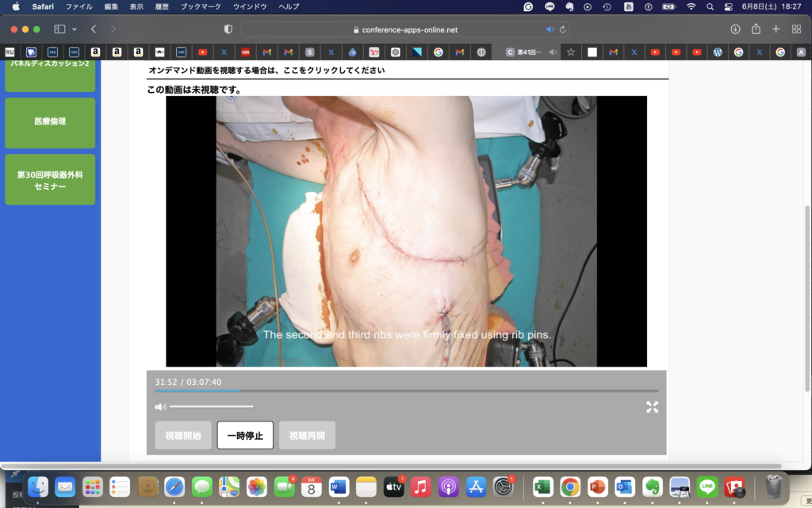Expand sidebar dropdown chevron next to sidebar button
The image size is (812, 508).
[75, 29]
